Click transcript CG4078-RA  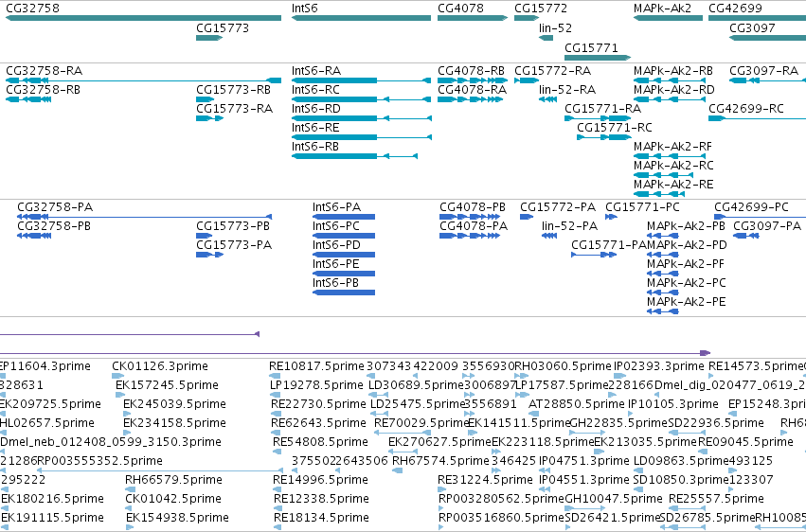click(472, 89)
